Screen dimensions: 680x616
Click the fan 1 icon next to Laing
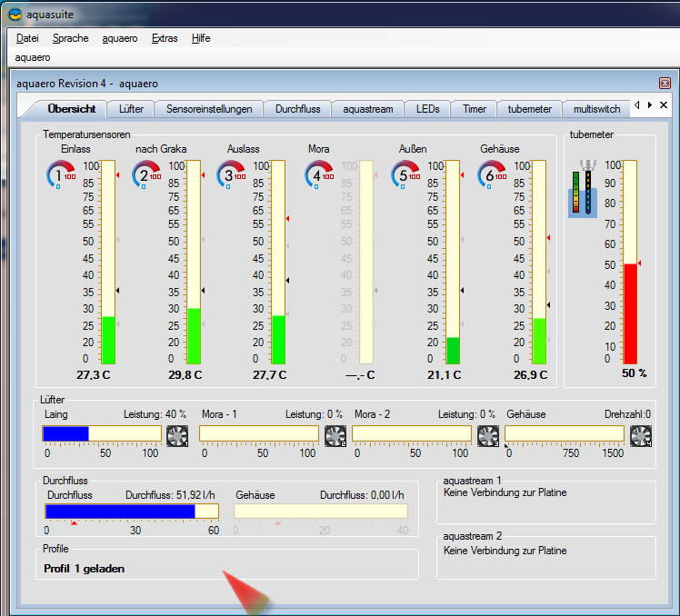[x=177, y=436]
